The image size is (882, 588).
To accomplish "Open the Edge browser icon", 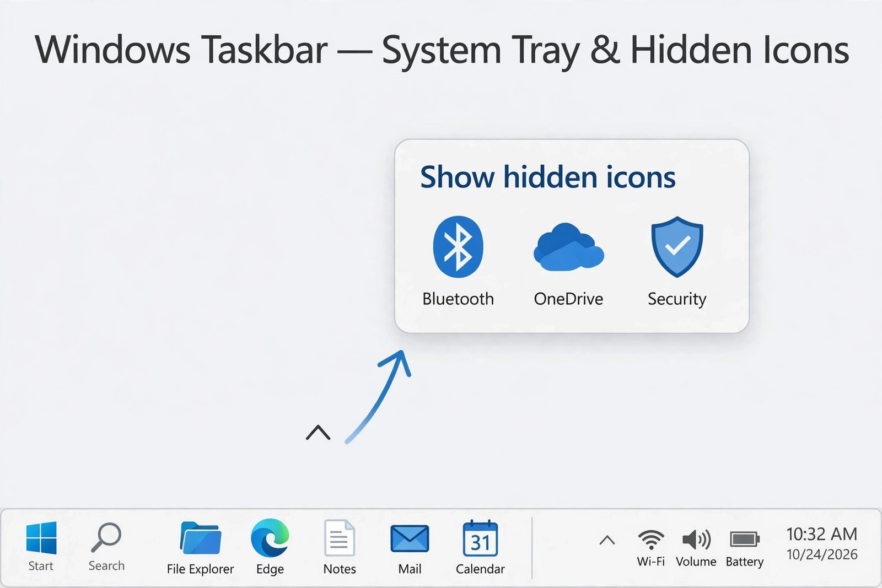I will tap(270, 538).
